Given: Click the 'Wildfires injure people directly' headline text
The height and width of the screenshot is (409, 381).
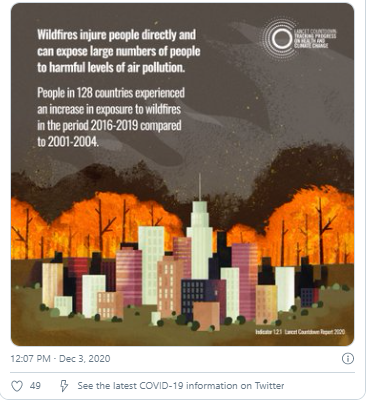Looking at the screenshot, I should pyautogui.click(x=119, y=51).
